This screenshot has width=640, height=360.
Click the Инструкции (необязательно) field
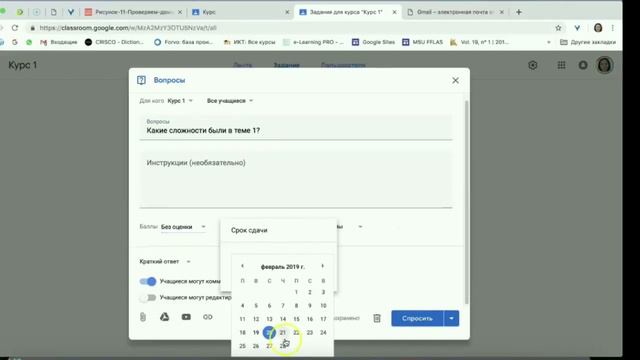[x=296, y=180]
